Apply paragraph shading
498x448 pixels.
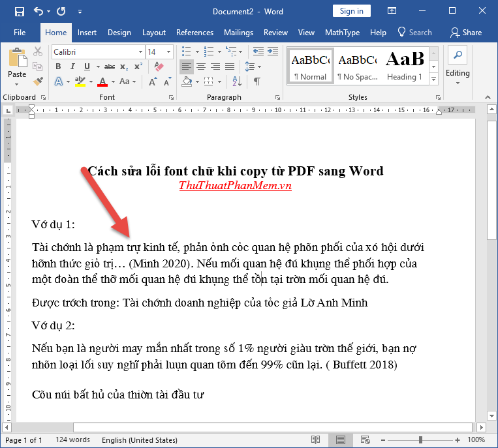[187, 82]
